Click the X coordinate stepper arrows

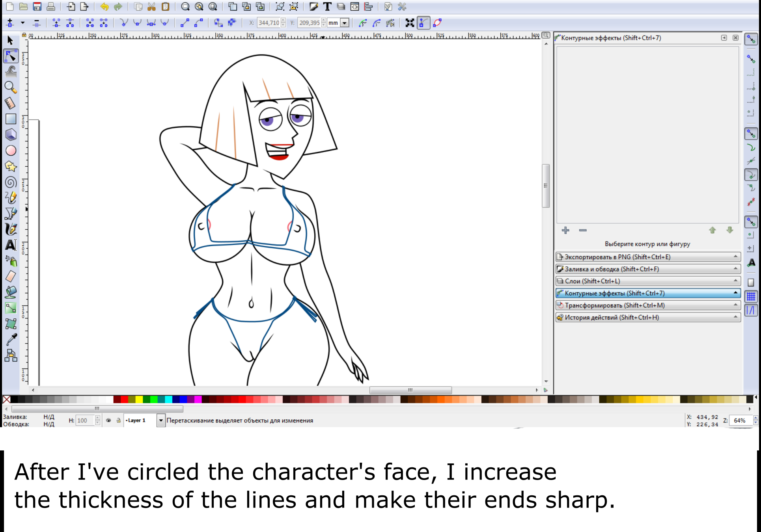click(x=283, y=23)
